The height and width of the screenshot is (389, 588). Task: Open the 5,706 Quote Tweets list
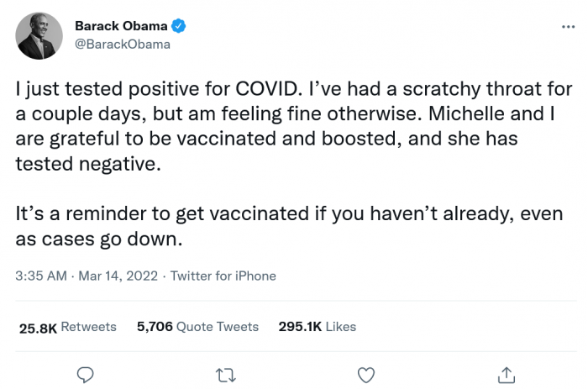tap(197, 327)
